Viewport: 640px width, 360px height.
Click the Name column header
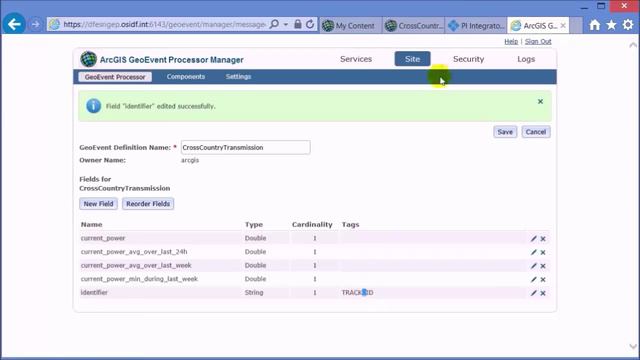pos(91,224)
